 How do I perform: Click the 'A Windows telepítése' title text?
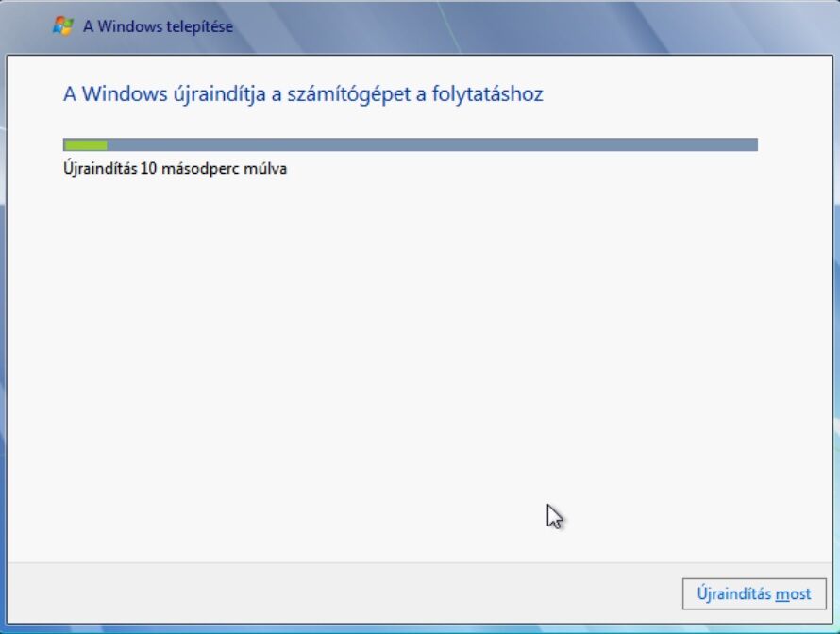point(158,26)
